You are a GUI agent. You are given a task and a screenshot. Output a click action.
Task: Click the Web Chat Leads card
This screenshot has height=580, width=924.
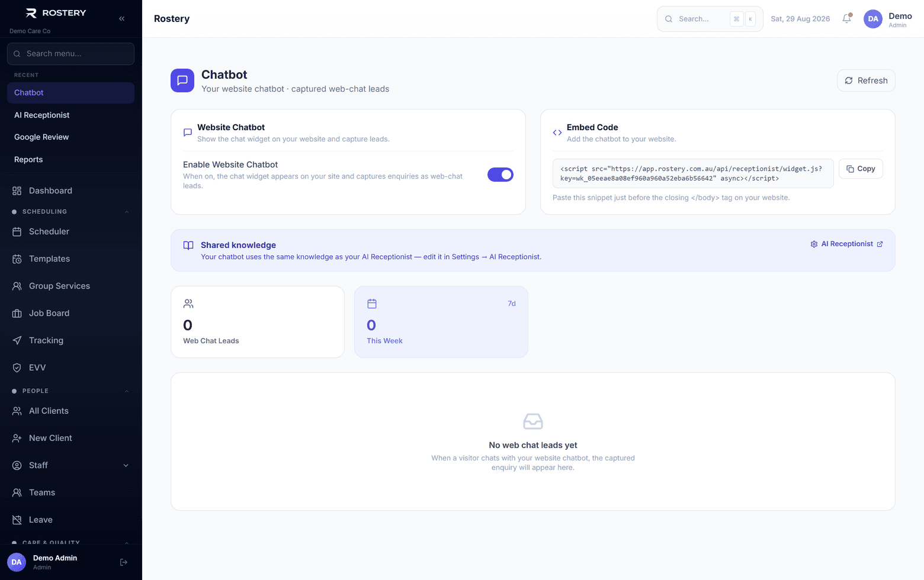point(258,322)
